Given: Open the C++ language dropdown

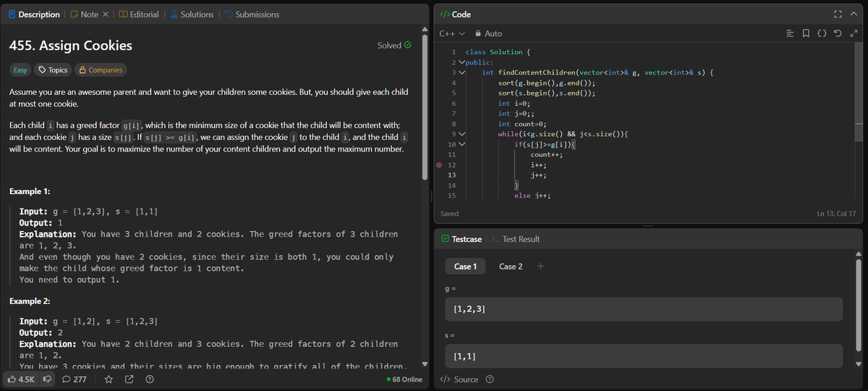Looking at the screenshot, I should 451,33.
